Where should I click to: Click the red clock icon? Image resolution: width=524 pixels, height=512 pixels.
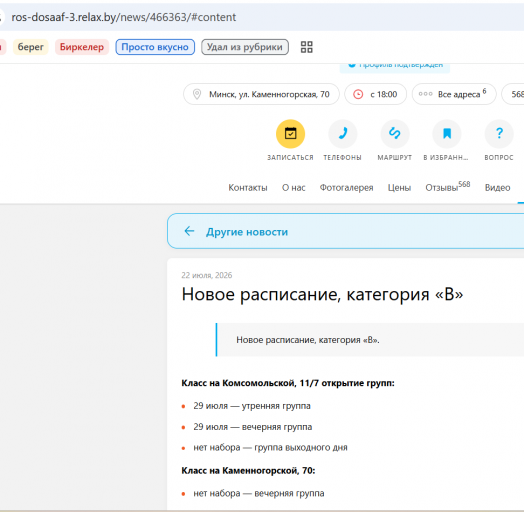(358, 94)
